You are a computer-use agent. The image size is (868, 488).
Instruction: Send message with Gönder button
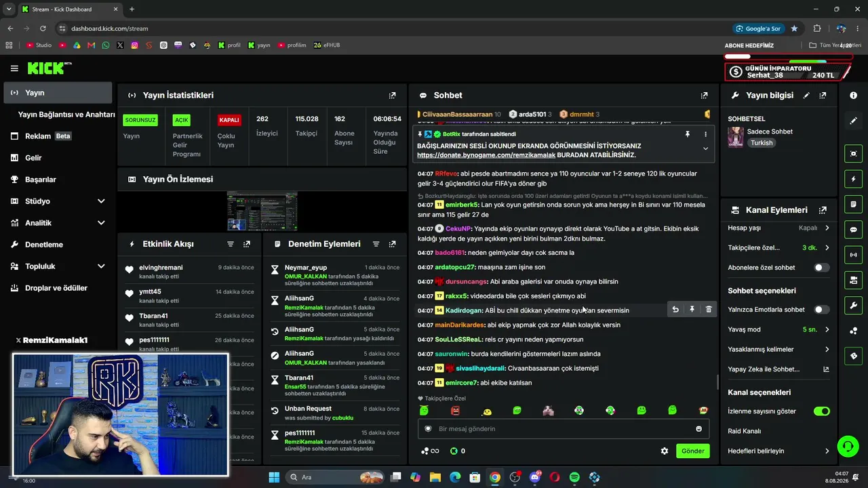click(692, 451)
